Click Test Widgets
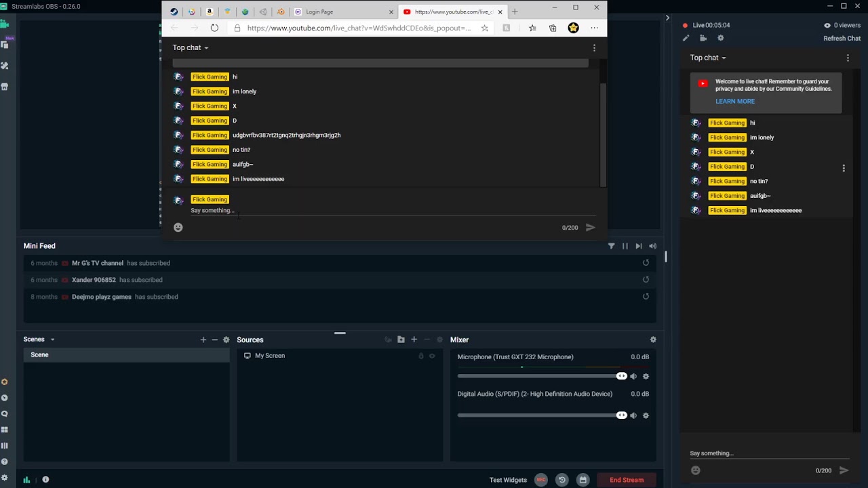Image resolution: width=868 pixels, height=488 pixels. [x=508, y=480]
